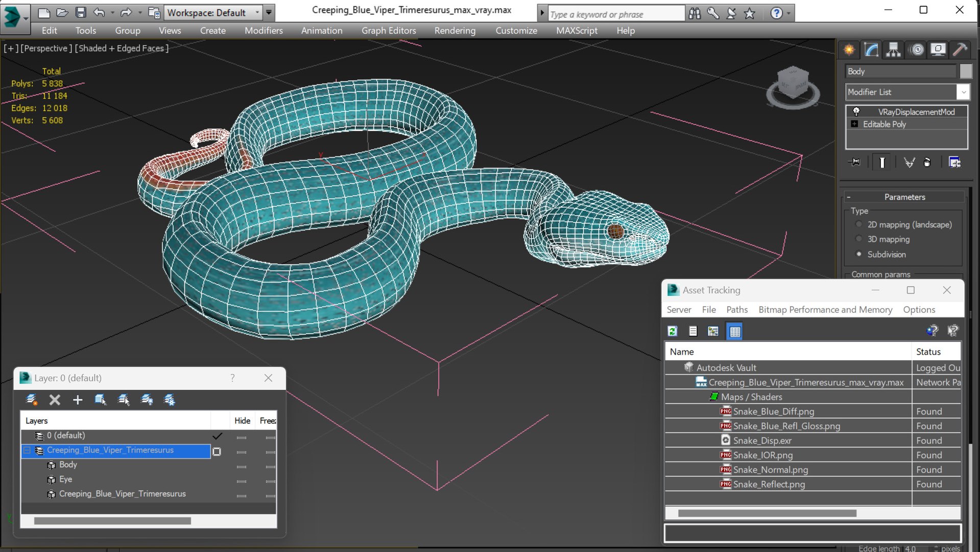Click Delete layer X icon
This screenshot has height=552, width=980.
pos(55,400)
